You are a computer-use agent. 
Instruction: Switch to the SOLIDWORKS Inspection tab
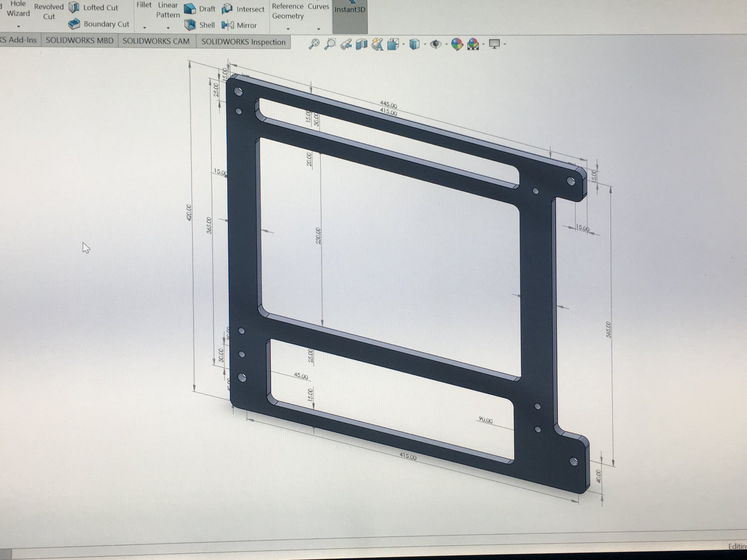(x=244, y=42)
